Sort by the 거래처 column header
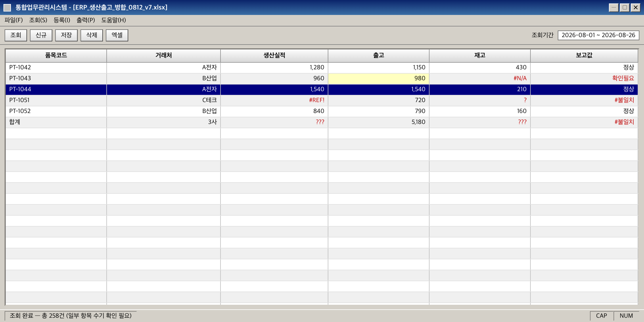 pos(164,55)
